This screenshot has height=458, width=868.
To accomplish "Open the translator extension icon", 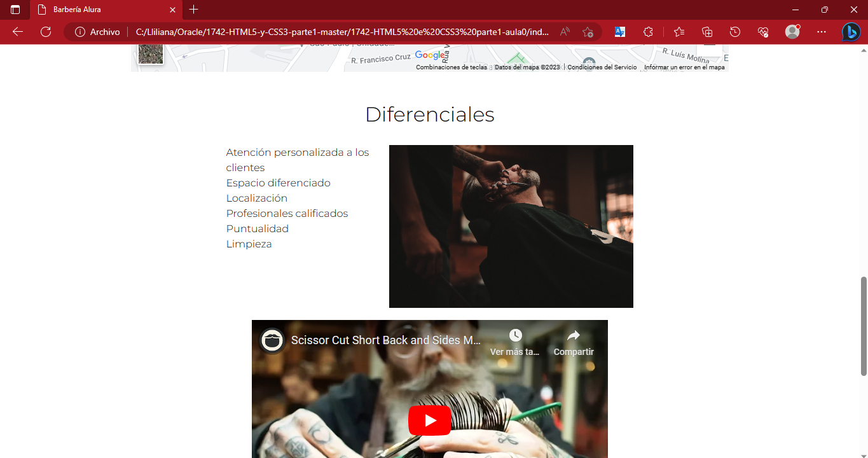I will coord(620,32).
